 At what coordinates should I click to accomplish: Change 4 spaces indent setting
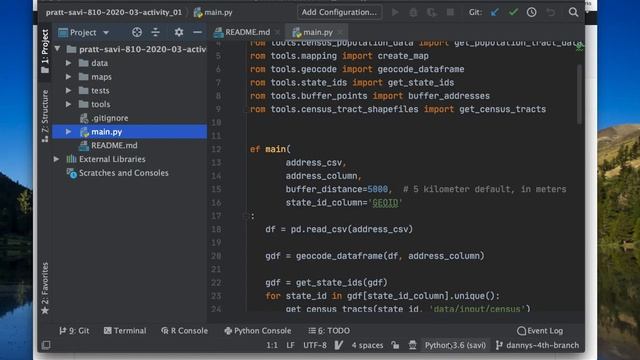(x=367, y=345)
